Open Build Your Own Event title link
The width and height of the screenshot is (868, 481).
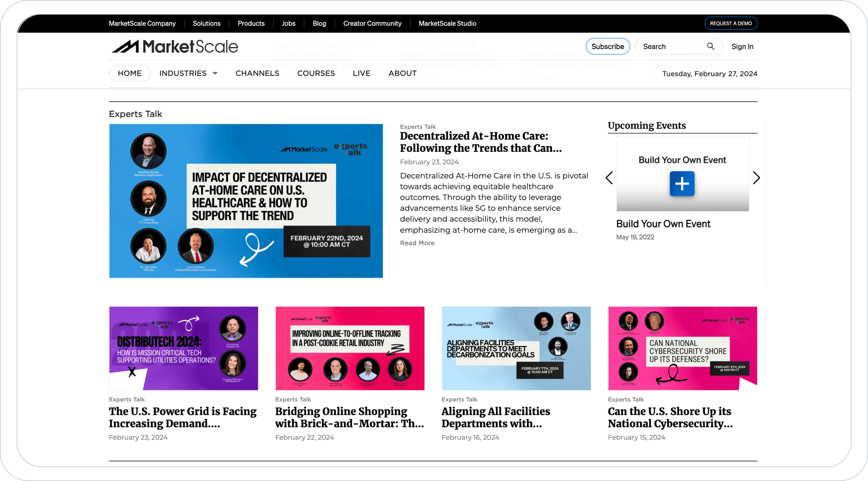pyautogui.click(x=663, y=224)
